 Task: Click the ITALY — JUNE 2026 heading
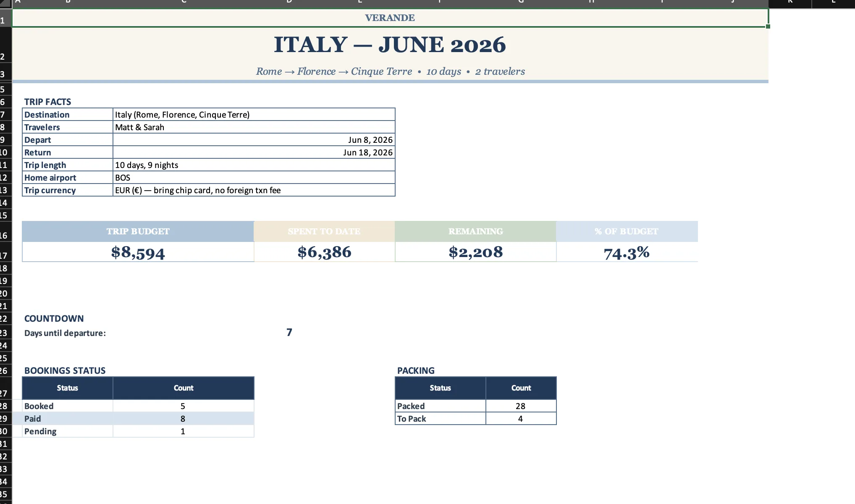click(390, 45)
